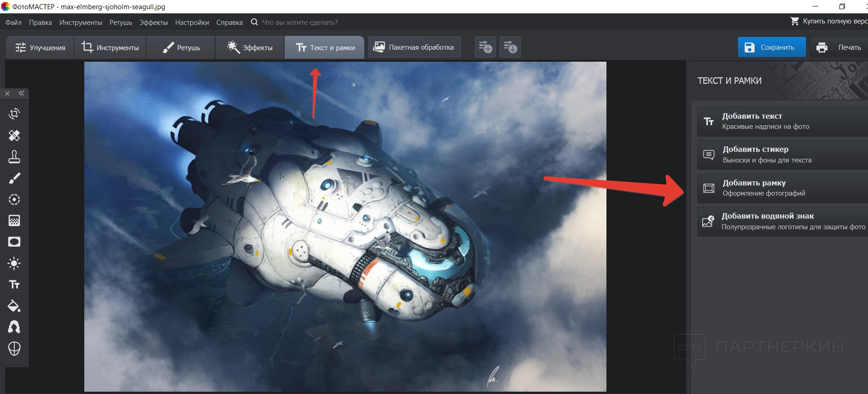Screen dimensions: 868x394
Task: Choose Добавить текст in the right panel
Action: pyautogui.click(x=782, y=122)
